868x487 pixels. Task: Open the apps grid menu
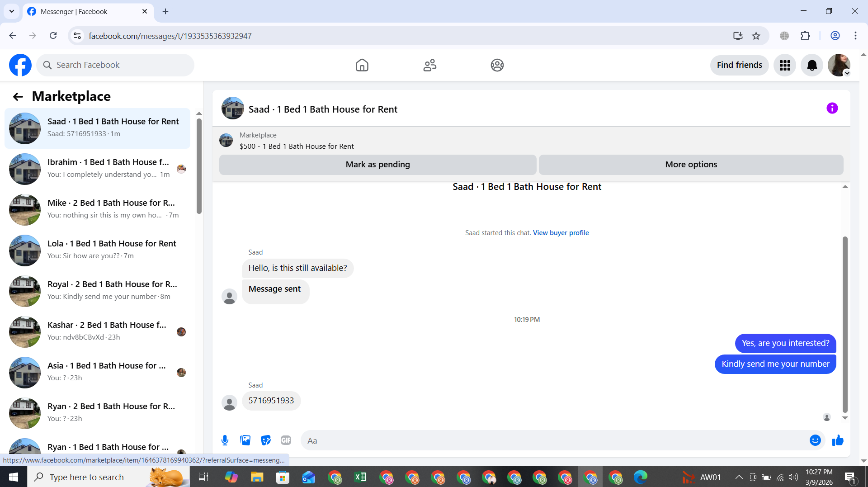tap(785, 65)
